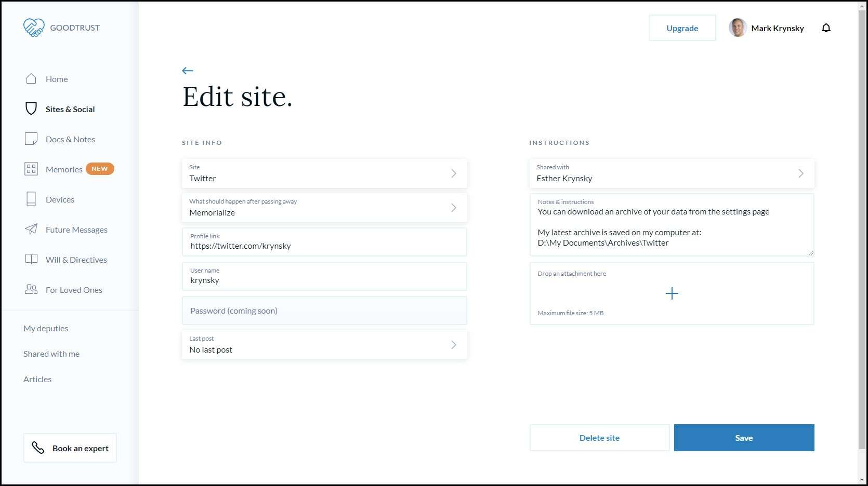Click the INSTRUCTIONS heading
Image resolution: width=868 pixels, height=486 pixels.
pyautogui.click(x=559, y=143)
